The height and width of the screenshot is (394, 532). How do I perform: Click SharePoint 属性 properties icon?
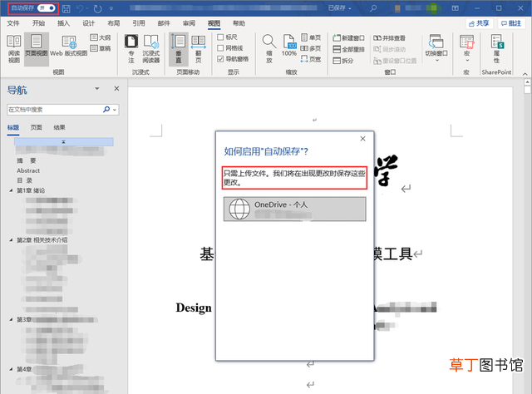point(497,49)
